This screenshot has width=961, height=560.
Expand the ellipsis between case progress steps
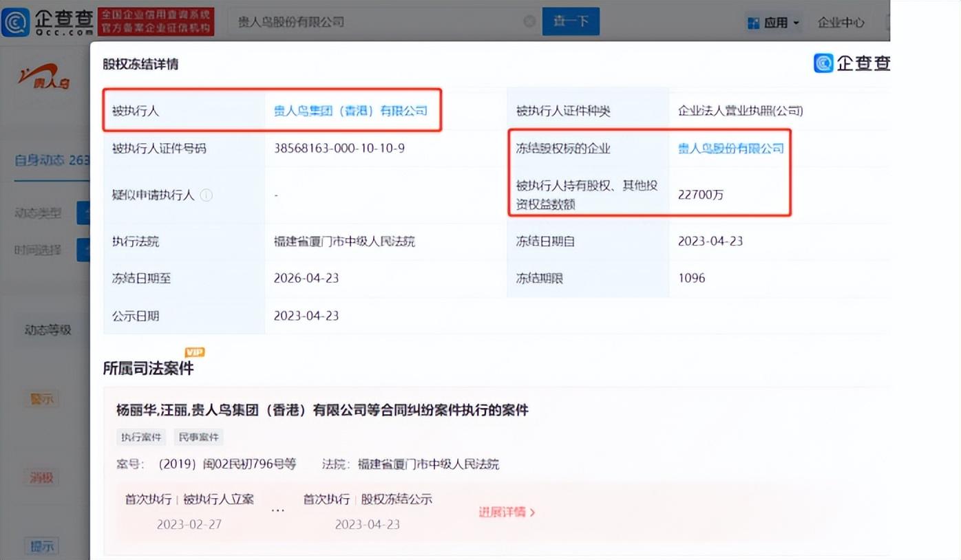278,511
